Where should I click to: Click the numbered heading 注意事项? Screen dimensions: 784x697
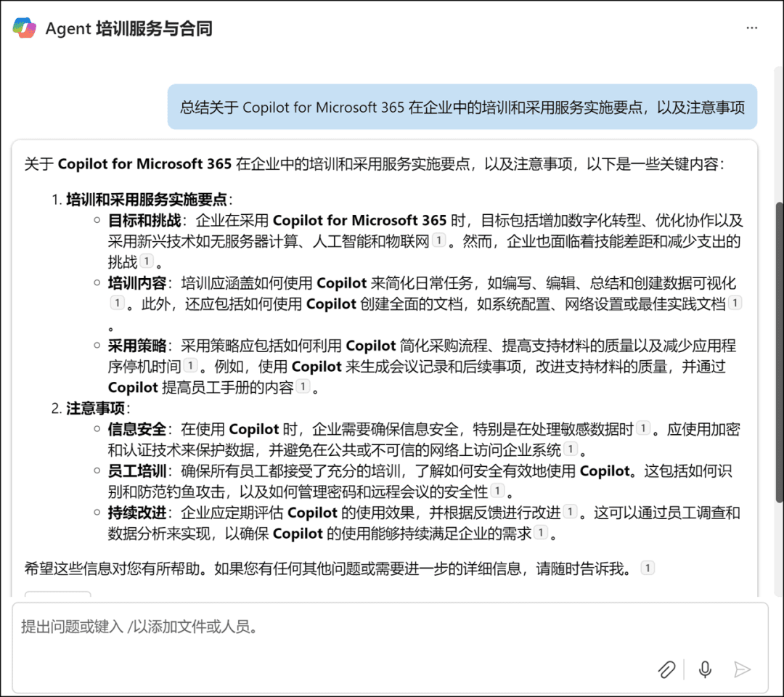click(x=96, y=409)
